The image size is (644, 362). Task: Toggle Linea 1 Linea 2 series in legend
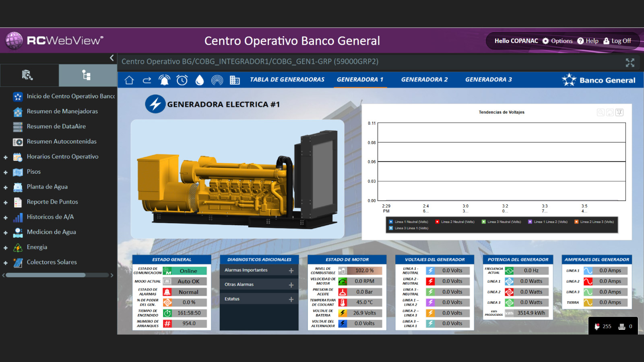(x=547, y=222)
